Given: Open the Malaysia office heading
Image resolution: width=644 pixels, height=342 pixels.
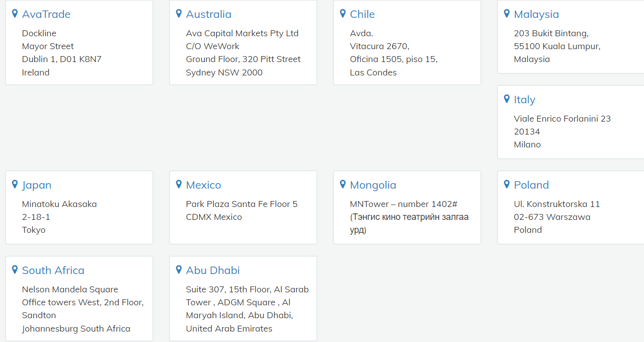Looking at the screenshot, I should point(536,14).
